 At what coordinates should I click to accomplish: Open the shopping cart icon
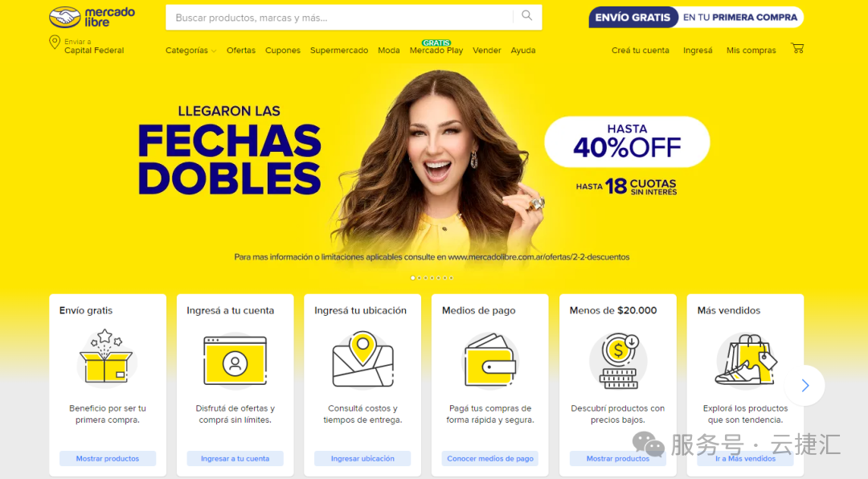(x=797, y=49)
